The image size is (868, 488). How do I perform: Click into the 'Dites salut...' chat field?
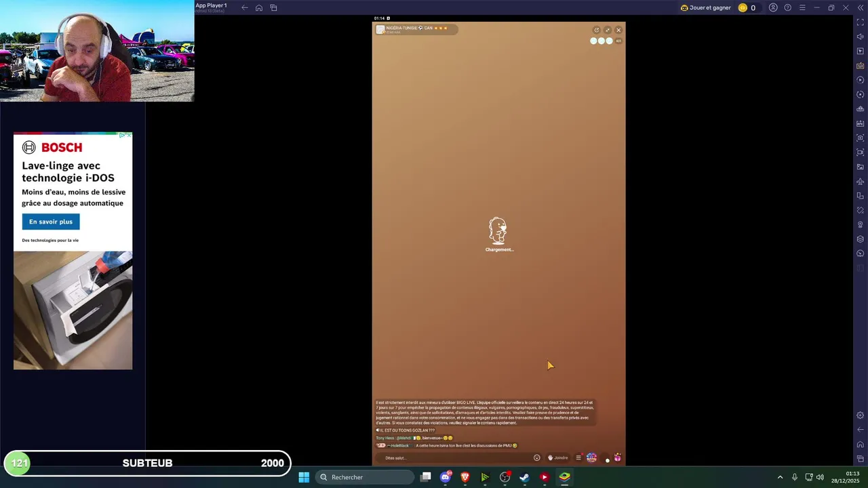pos(453,457)
